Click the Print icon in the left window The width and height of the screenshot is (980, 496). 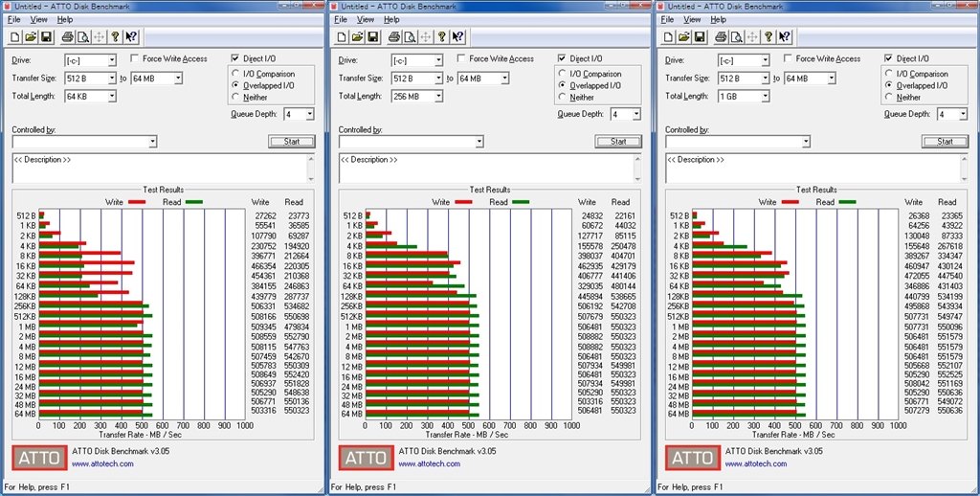[67, 37]
